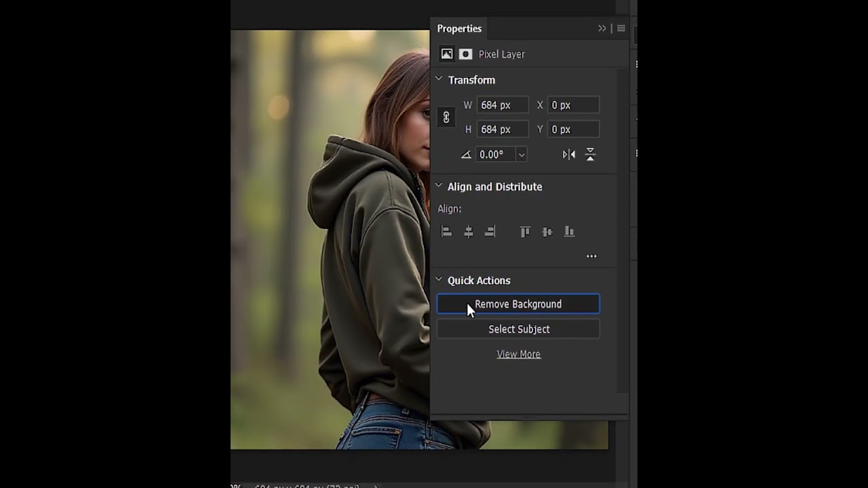Edit the Height field value

pos(502,129)
